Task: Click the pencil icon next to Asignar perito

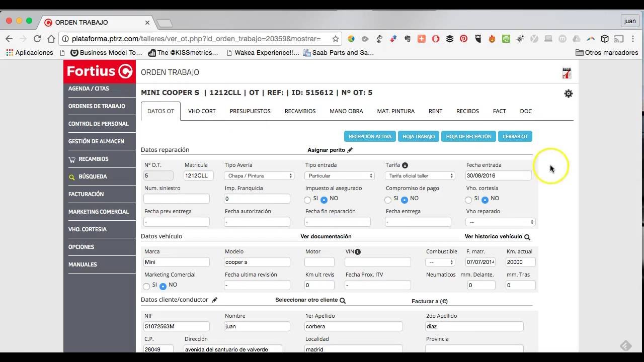Action: (x=350, y=150)
